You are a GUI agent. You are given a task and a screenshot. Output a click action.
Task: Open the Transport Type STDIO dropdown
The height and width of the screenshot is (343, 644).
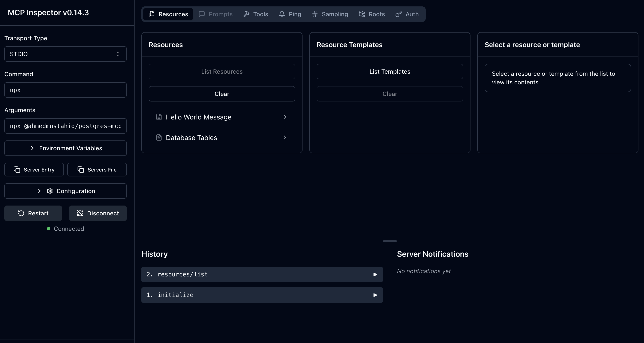click(x=66, y=54)
